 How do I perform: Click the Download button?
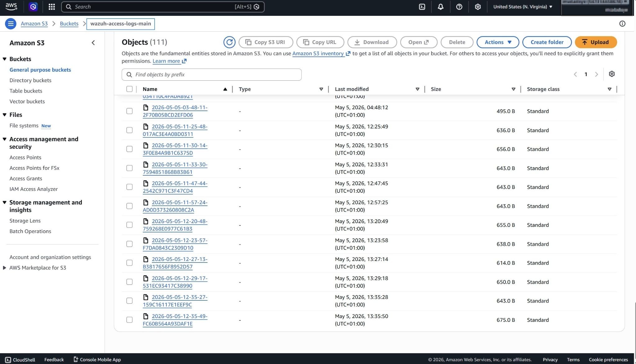pyautogui.click(x=372, y=42)
